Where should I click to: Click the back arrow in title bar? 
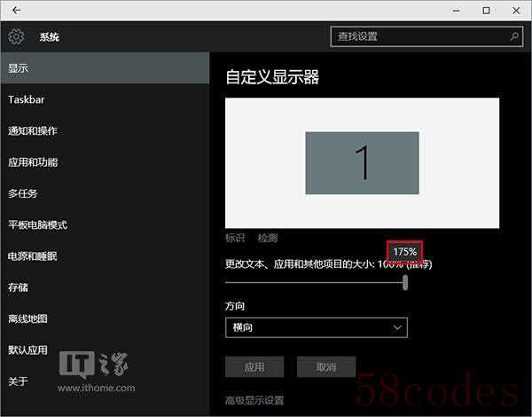click(x=16, y=11)
